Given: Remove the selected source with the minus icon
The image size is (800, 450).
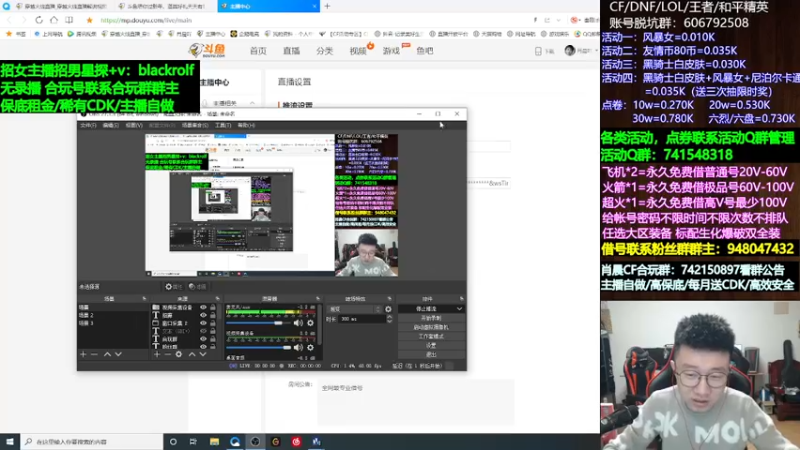Looking at the screenshot, I should [x=167, y=354].
